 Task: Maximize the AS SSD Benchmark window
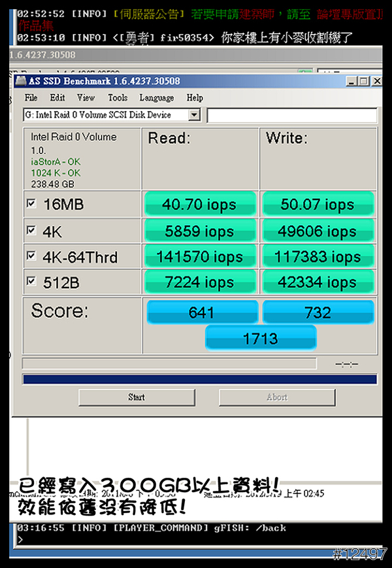pyautogui.click(x=363, y=81)
